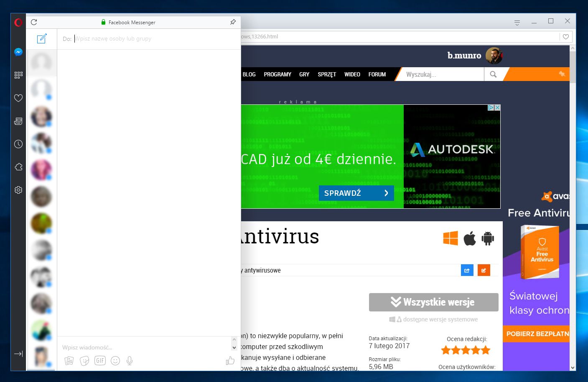Click POBIERZ BEZPŁATNIE on the Avast ad
Viewport: 588px width, 382px height.
click(x=536, y=334)
